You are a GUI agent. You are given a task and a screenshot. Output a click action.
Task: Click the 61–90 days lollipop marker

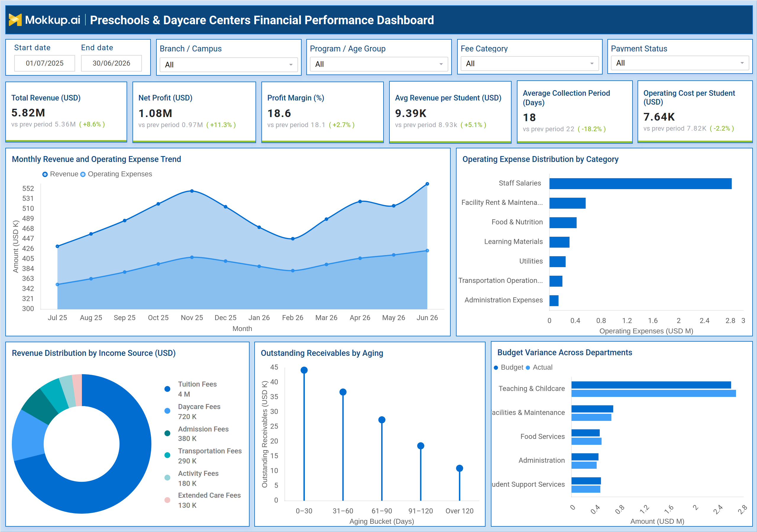coord(382,420)
